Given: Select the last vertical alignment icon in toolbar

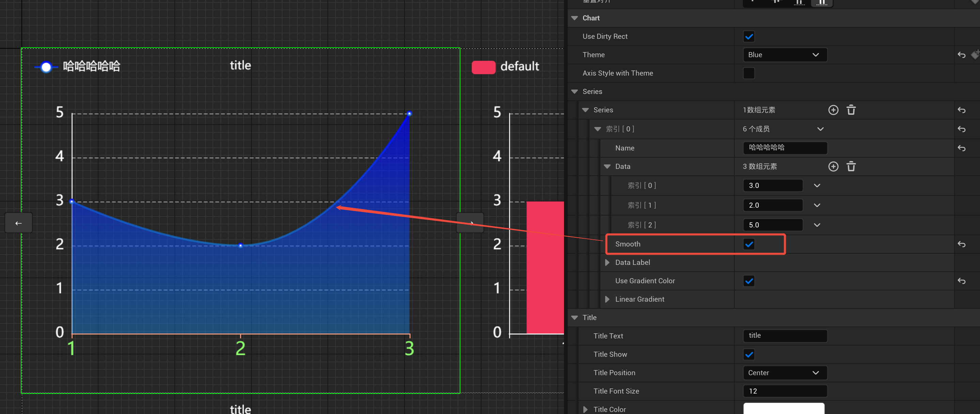Looking at the screenshot, I should [821, 3].
